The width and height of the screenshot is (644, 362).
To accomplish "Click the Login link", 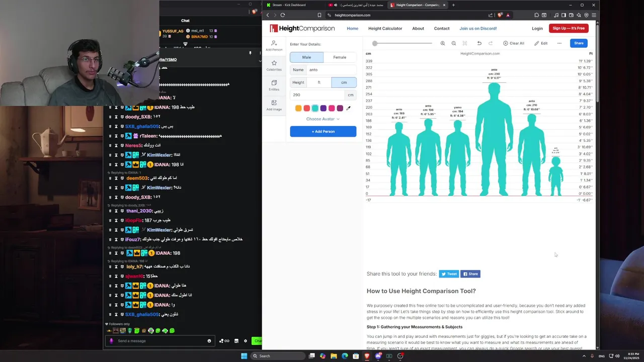I will click(537, 29).
